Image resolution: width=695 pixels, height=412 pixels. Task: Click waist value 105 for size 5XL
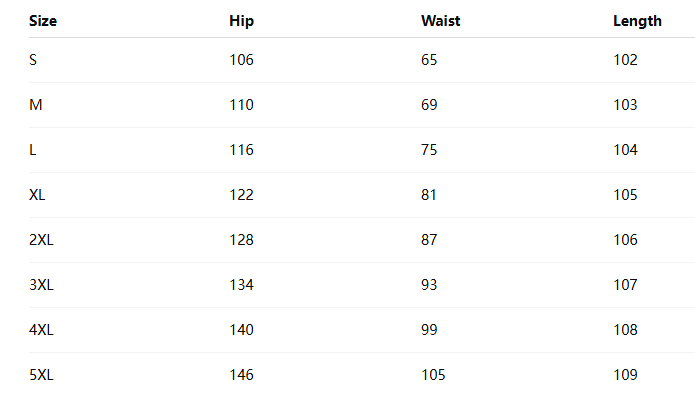(x=433, y=375)
